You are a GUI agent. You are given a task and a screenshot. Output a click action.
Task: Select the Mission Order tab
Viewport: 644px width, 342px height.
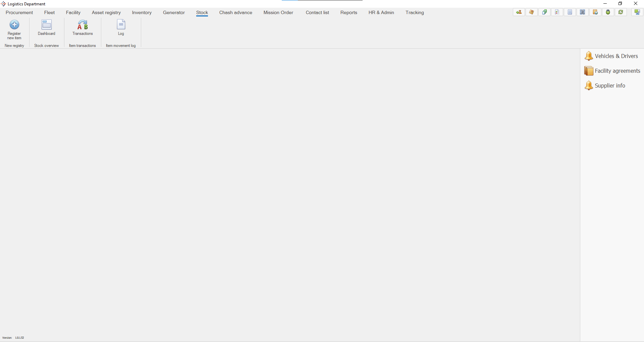[278, 13]
